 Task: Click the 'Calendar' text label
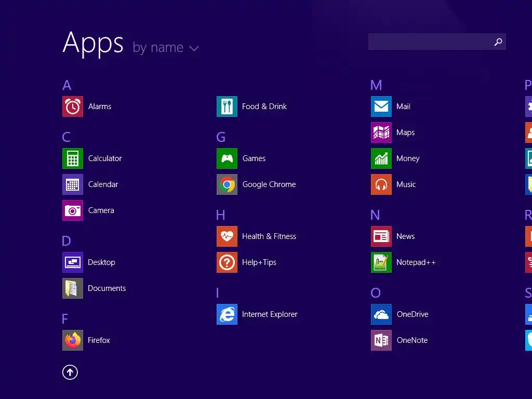point(103,184)
